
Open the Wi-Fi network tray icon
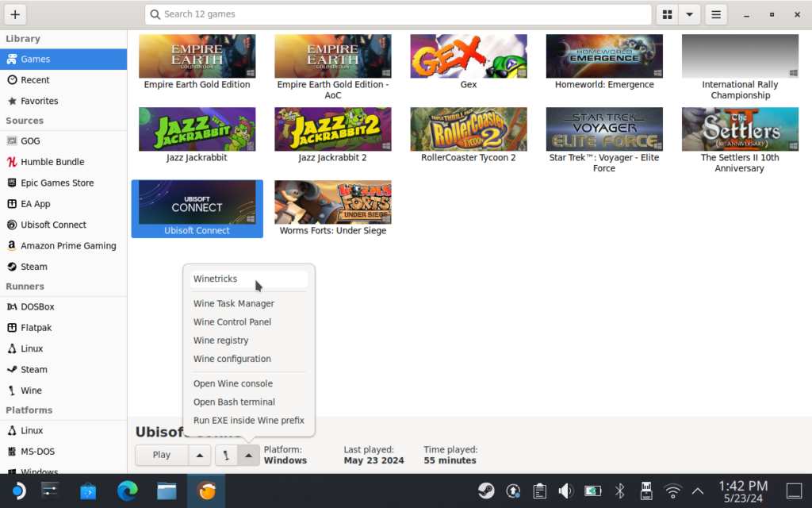(x=672, y=491)
